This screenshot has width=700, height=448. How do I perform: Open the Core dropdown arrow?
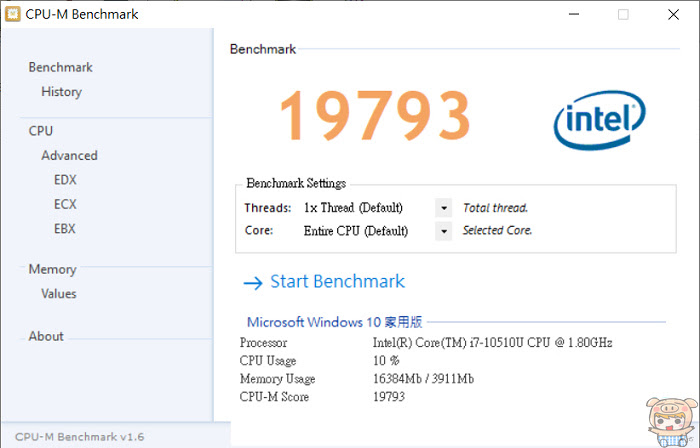(444, 231)
